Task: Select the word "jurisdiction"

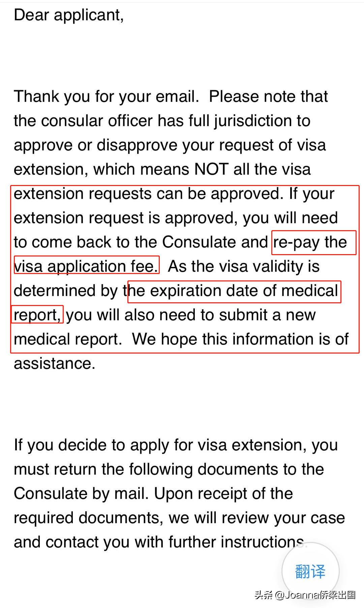Action: pyautogui.click(x=263, y=121)
